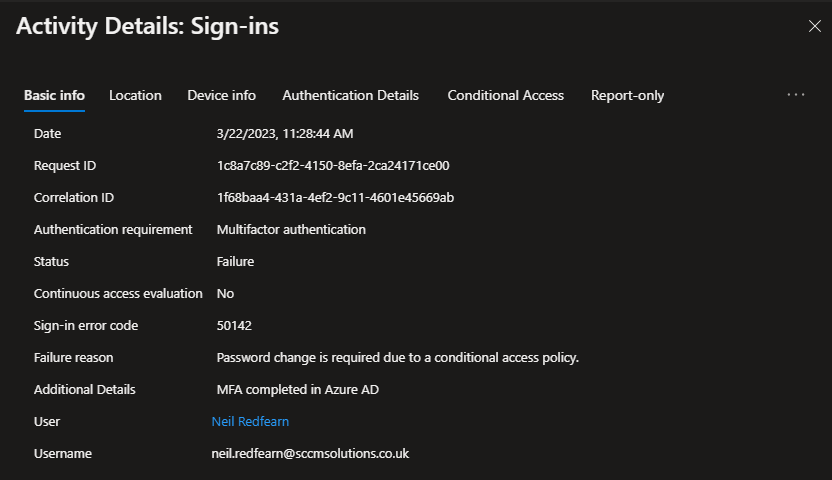Select the Basic info tab
Image resolution: width=832 pixels, height=480 pixels.
pyautogui.click(x=54, y=95)
